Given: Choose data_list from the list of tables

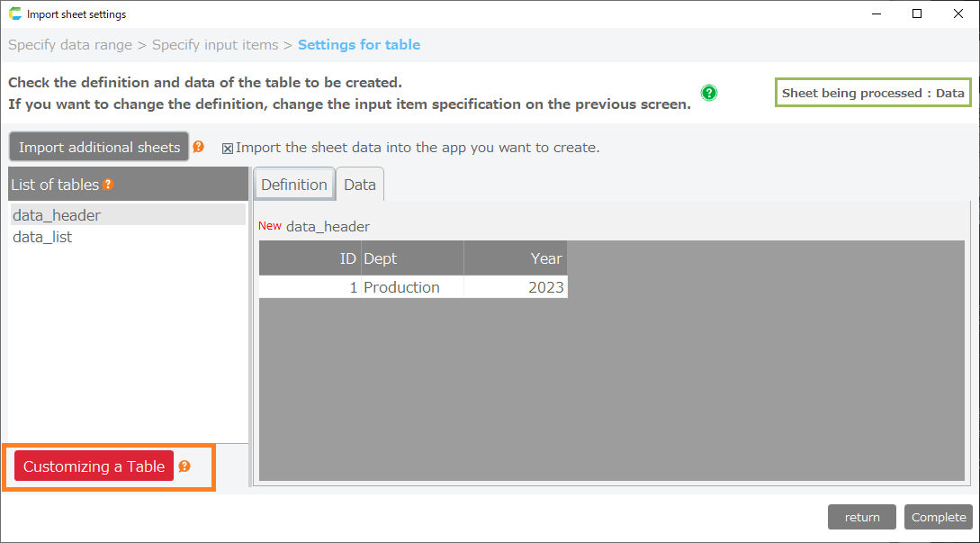Looking at the screenshot, I should pos(42,237).
